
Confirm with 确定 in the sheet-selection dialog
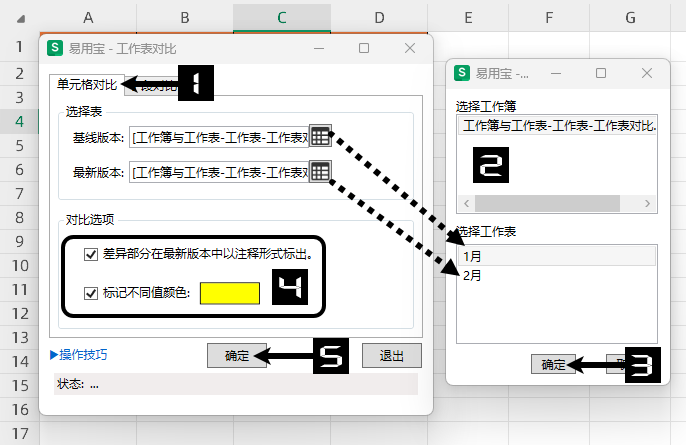[553, 364]
